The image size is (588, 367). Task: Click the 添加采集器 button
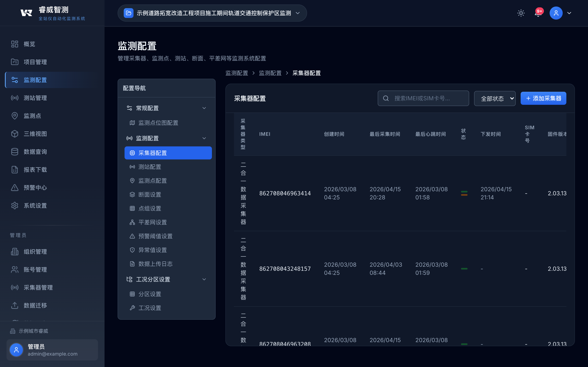point(543,98)
